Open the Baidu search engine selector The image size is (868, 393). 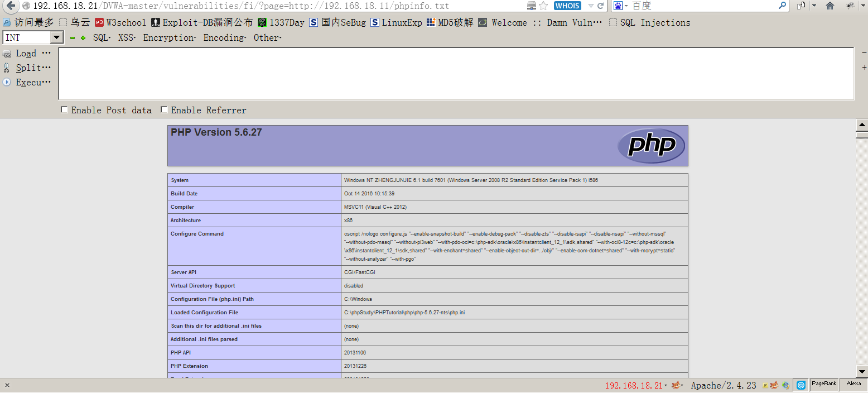coord(620,6)
